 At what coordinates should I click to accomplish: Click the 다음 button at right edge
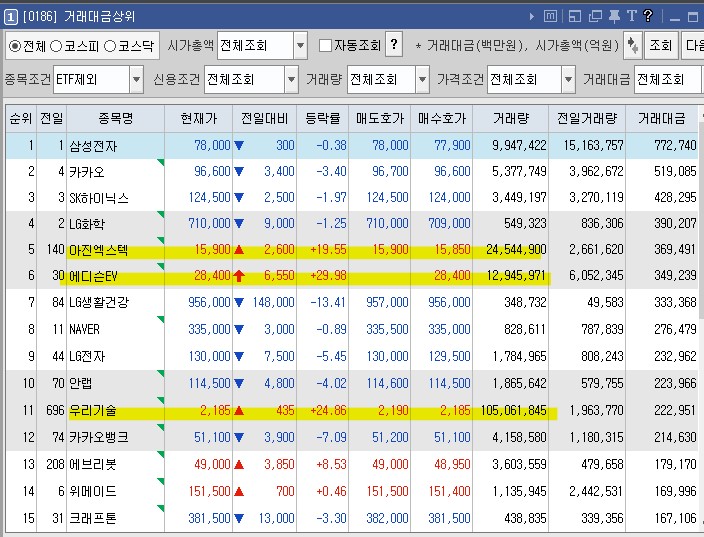(x=693, y=45)
